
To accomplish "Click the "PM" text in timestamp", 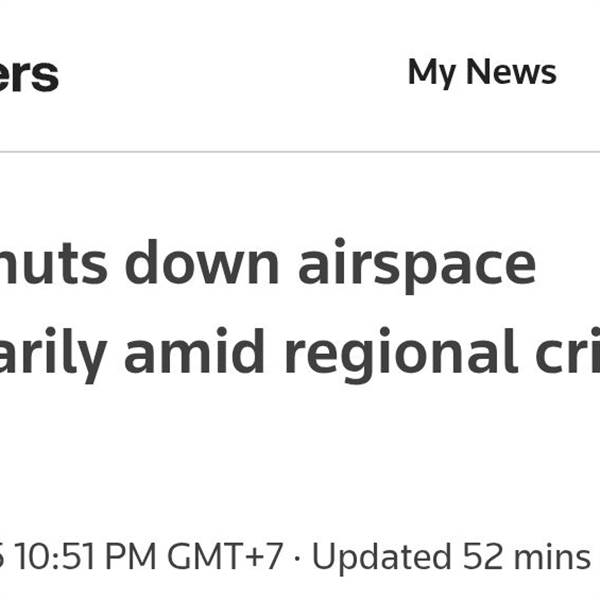I will (130, 556).
